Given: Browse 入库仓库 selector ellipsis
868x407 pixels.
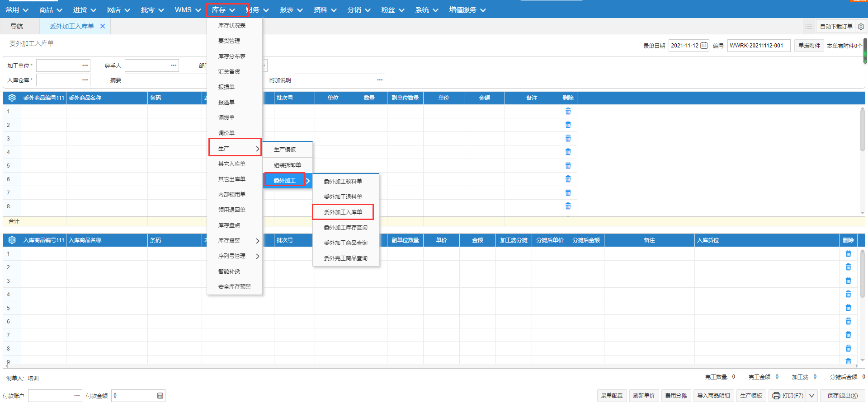Looking at the screenshot, I should click(85, 80).
